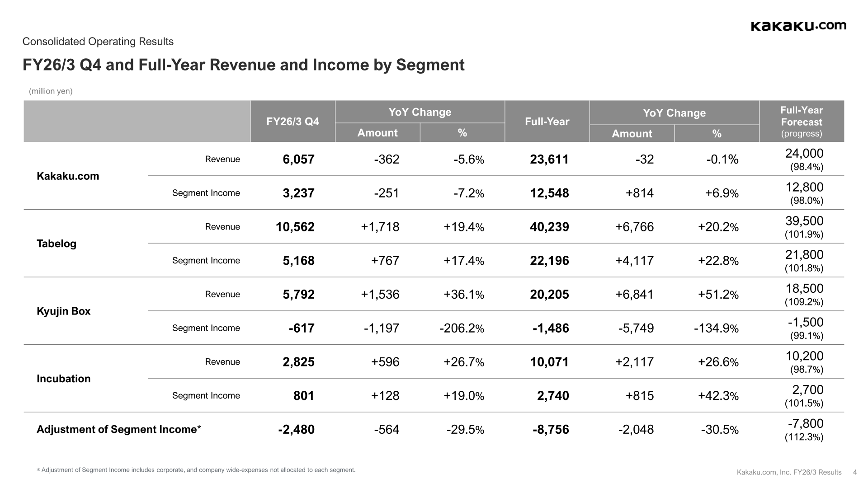Select the forecast value 39,500 (101.9%)
The image size is (868, 488).
(x=804, y=227)
